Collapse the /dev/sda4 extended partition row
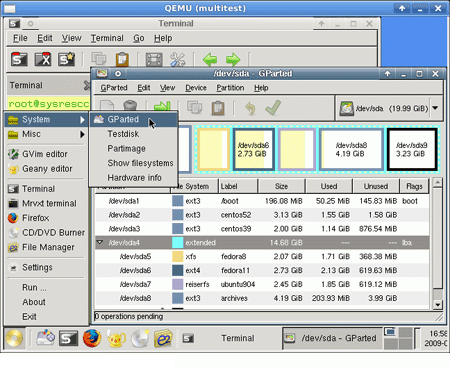The image size is (450, 369). 100,242
